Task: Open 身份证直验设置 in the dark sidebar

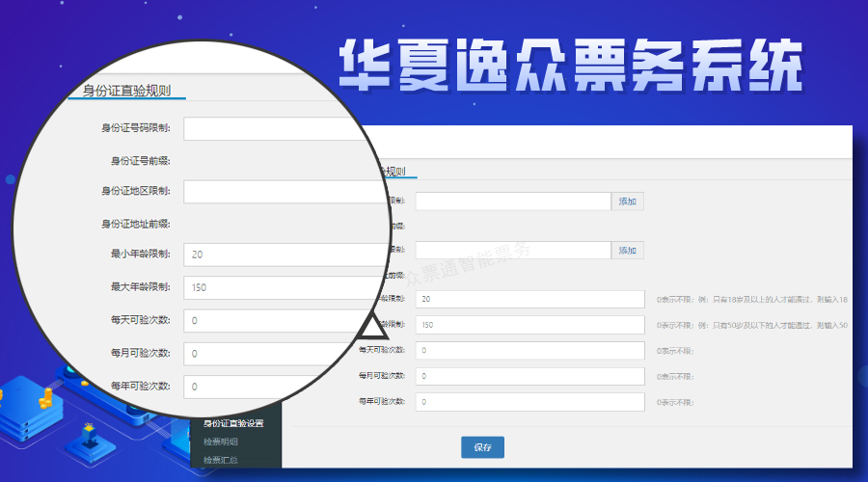Action: 233,423
